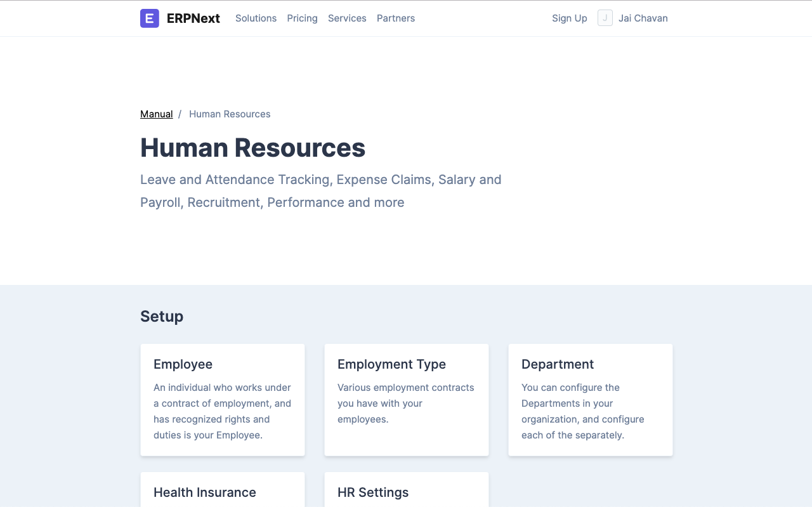Click the Human Resources page heading
Image resolution: width=812 pixels, height=507 pixels.
click(x=252, y=148)
